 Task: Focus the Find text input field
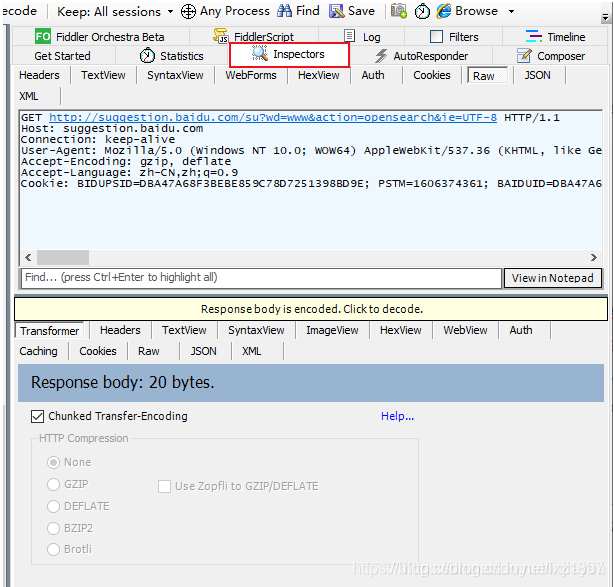(x=261, y=278)
